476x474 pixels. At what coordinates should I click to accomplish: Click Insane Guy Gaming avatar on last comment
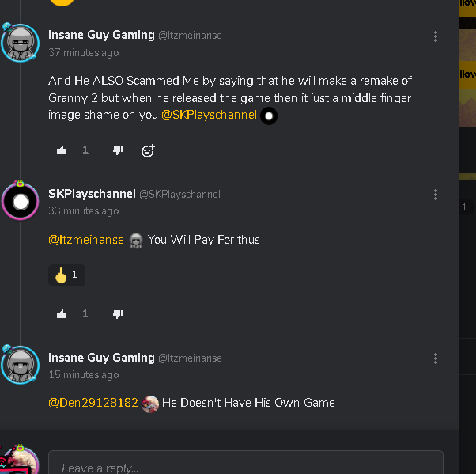click(x=20, y=364)
